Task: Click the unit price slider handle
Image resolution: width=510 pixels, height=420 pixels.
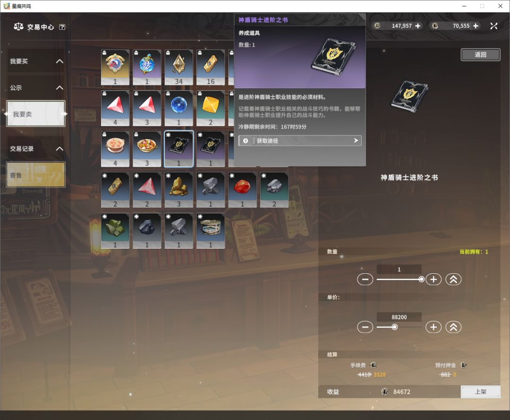Action: click(x=394, y=327)
